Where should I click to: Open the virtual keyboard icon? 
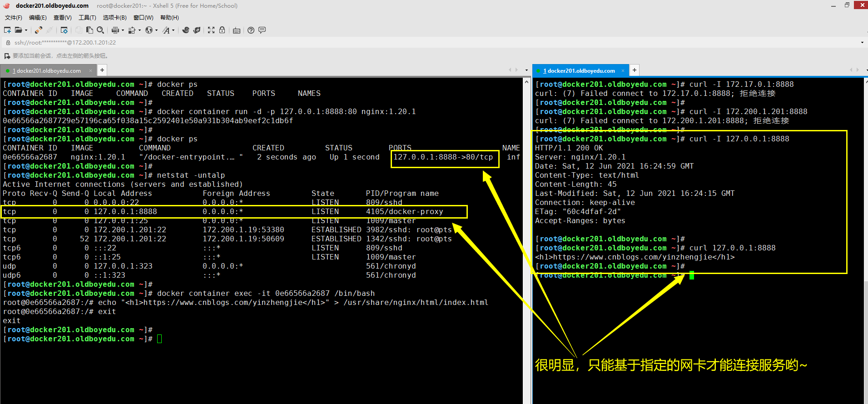point(237,30)
